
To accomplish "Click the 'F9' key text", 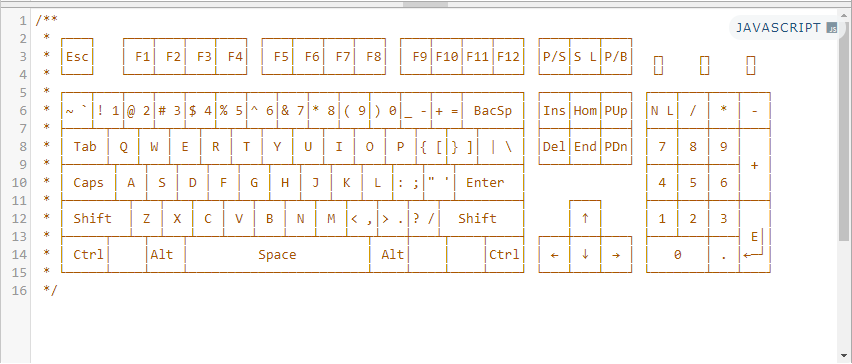I will (x=419, y=57).
